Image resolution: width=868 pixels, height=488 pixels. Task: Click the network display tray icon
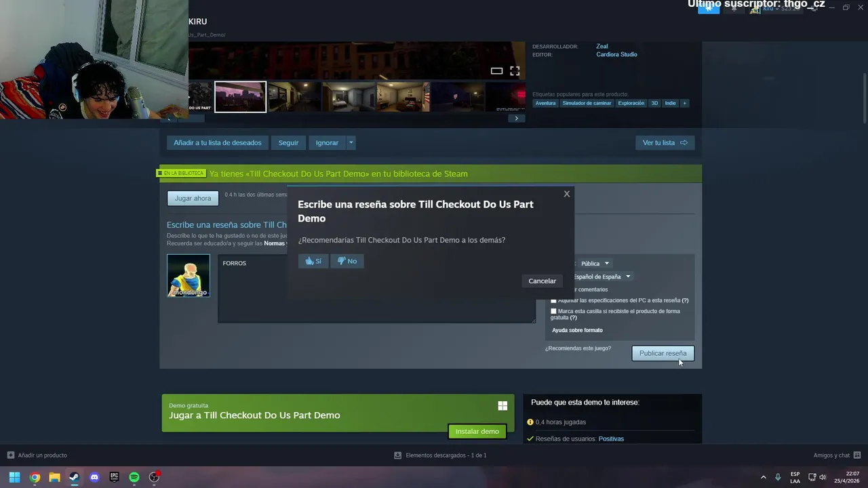pyautogui.click(x=812, y=477)
